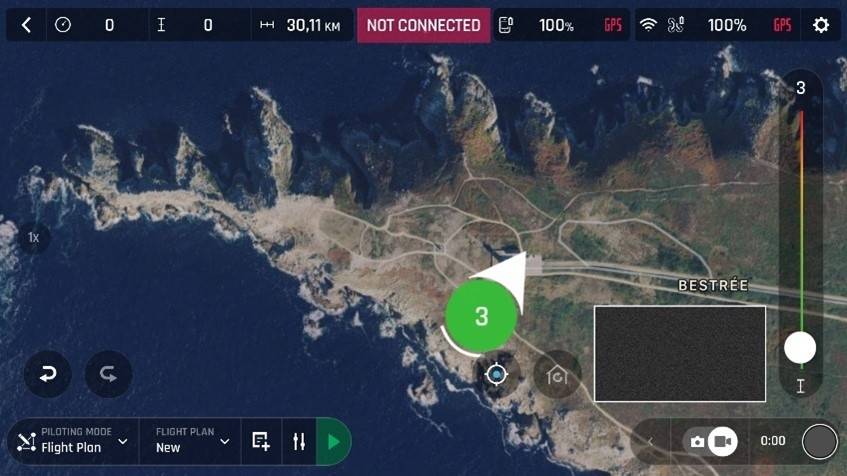This screenshot has width=847, height=476.
Task: Select green waypoint 3 on the map
Action: [481, 316]
